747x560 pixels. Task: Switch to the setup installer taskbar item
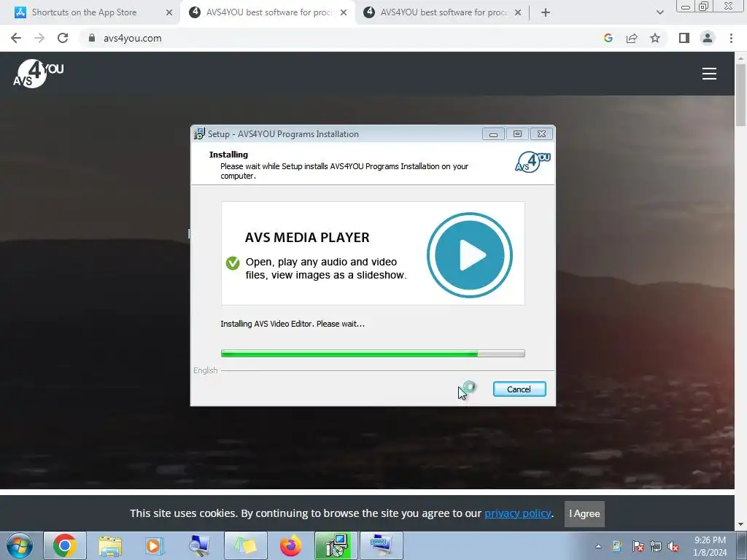pos(336,545)
